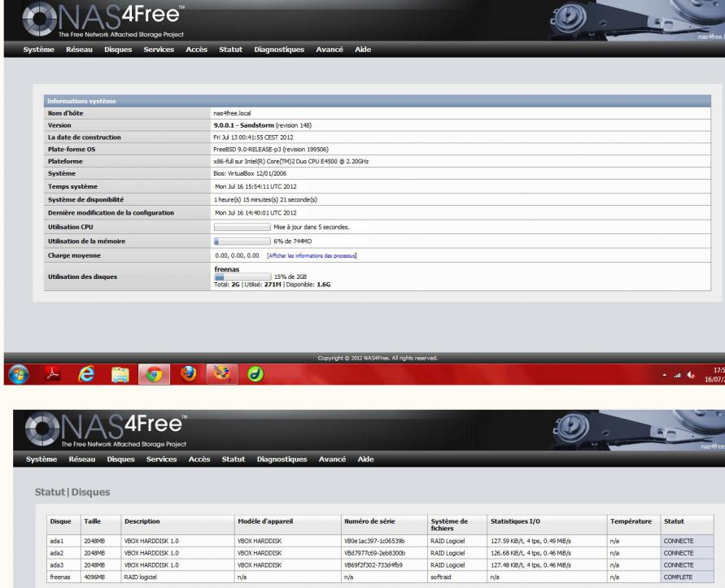Viewport: 725px width, 588px height.
Task: Open Système menu on the system info page
Action: coord(39,50)
